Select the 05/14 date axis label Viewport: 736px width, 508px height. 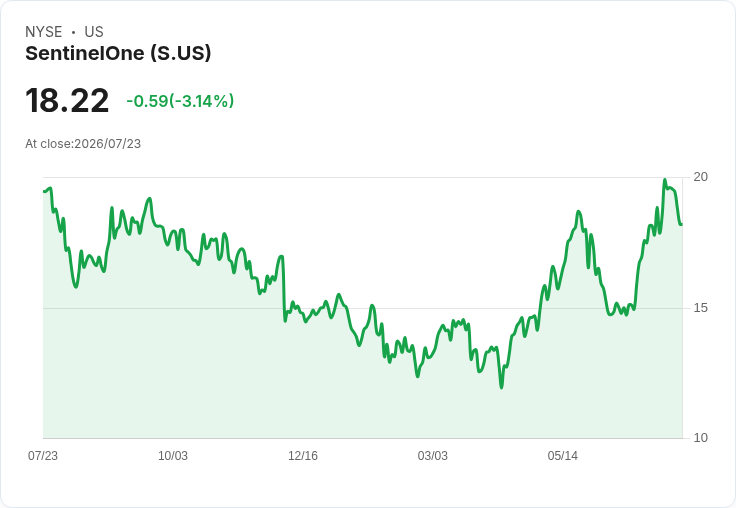click(563, 455)
